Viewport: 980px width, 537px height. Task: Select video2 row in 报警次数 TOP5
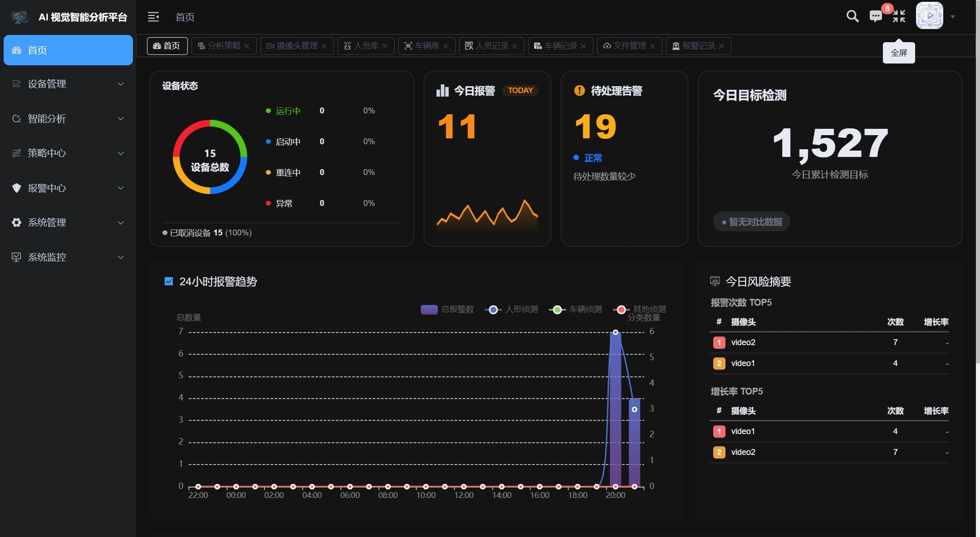click(x=829, y=342)
